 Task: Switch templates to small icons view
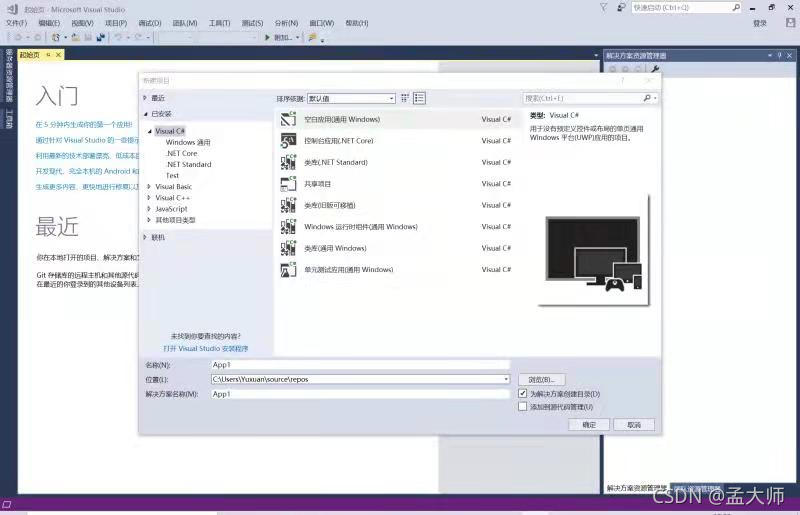[405, 98]
